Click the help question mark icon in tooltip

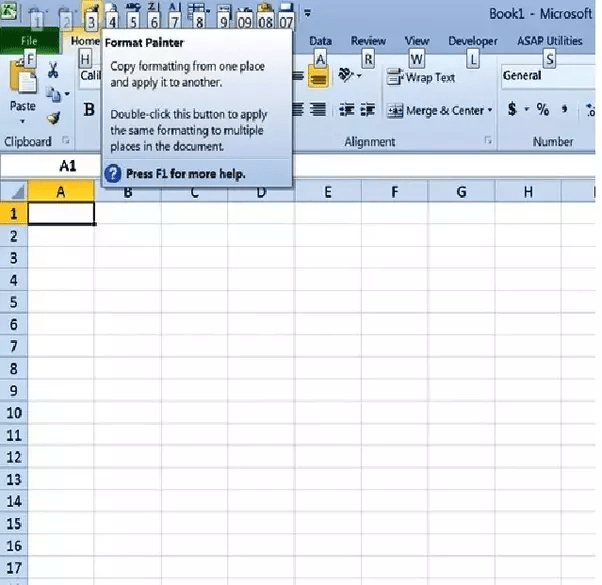(113, 174)
